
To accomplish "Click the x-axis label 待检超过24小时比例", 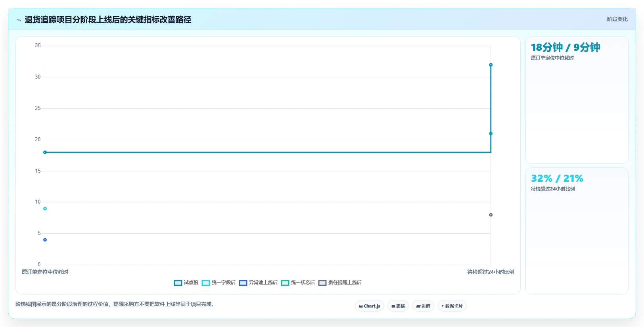I will [491, 272].
